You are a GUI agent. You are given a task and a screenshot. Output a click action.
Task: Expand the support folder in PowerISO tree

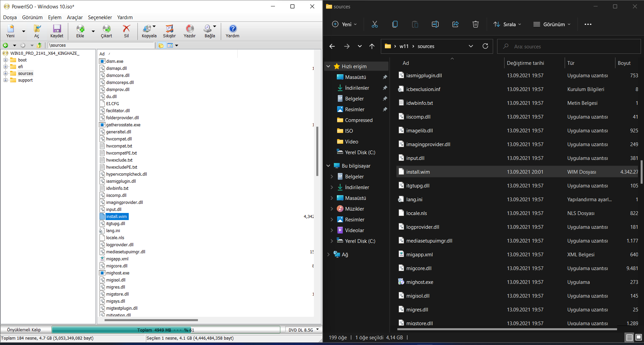(x=5, y=80)
